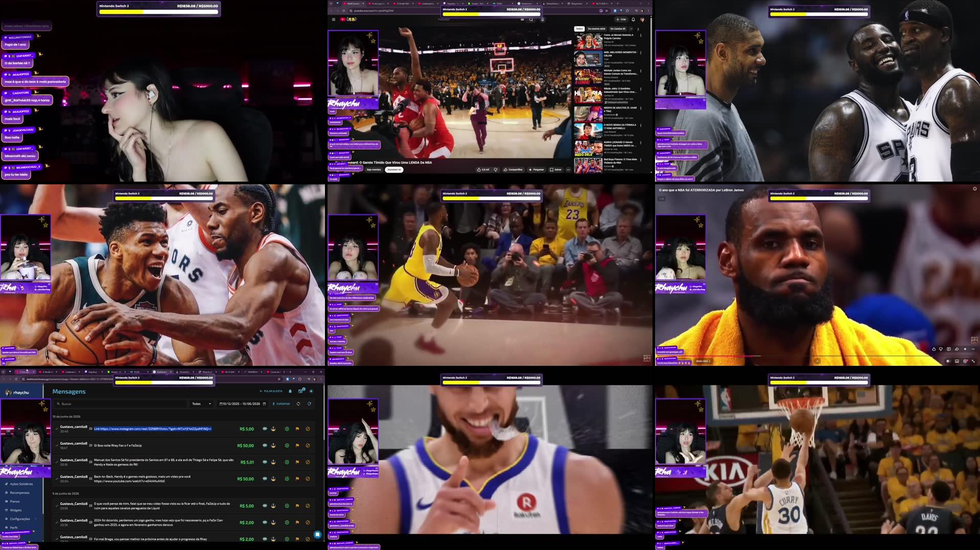The image size is (980, 550).
Task: Click the 'Compartilhar' button under the YouTube video
Action: tap(513, 169)
